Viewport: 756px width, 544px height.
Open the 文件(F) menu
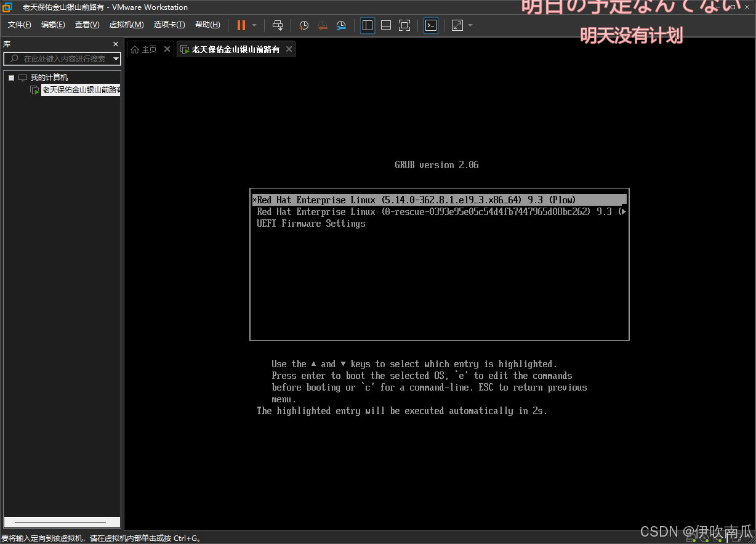pos(20,25)
